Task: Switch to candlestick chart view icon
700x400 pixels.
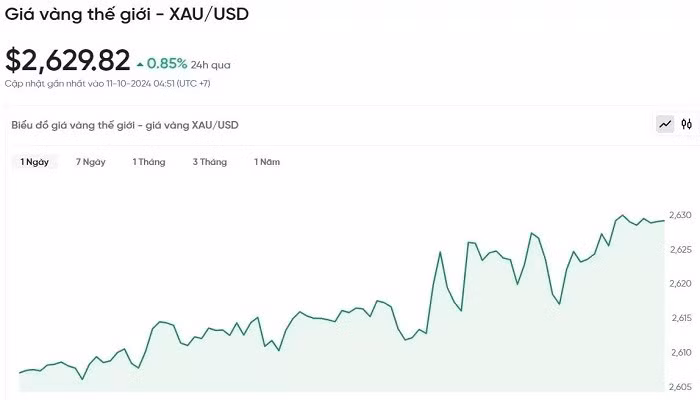Action: [x=687, y=124]
